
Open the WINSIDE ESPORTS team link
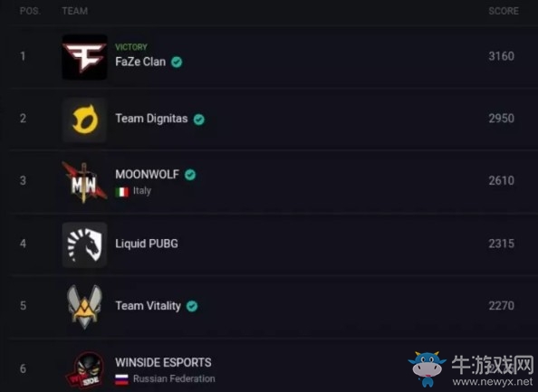163,362
